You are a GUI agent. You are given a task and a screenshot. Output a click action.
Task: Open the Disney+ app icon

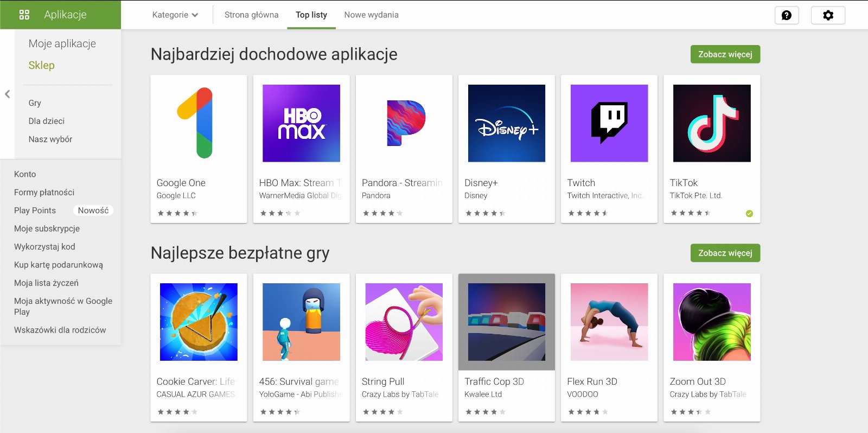point(507,123)
